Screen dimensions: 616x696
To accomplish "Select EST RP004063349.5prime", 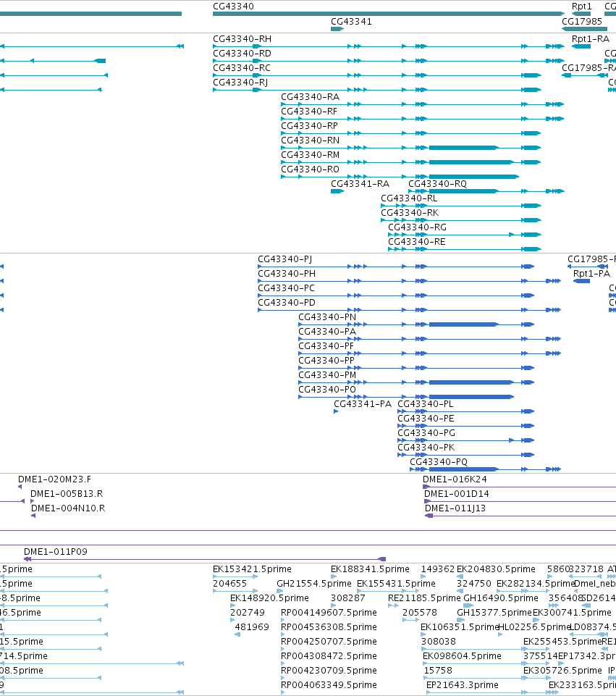I will pos(329,684).
